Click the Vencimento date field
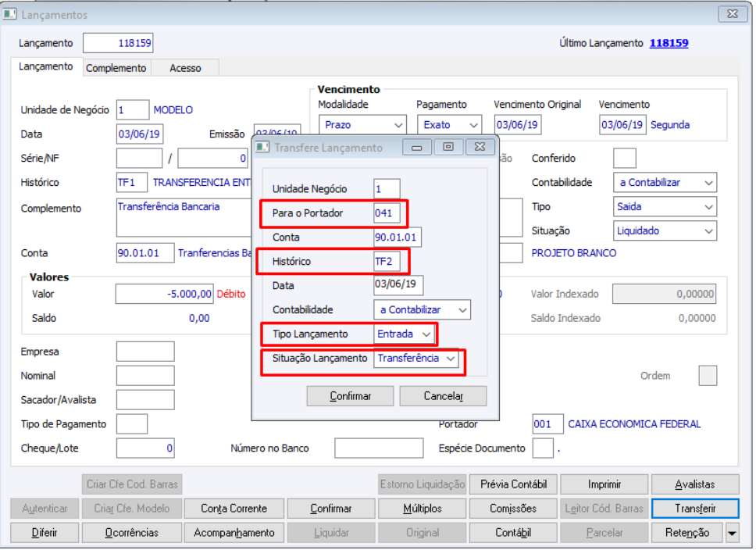The height and width of the screenshot is (550, 756). coord(622,125)
